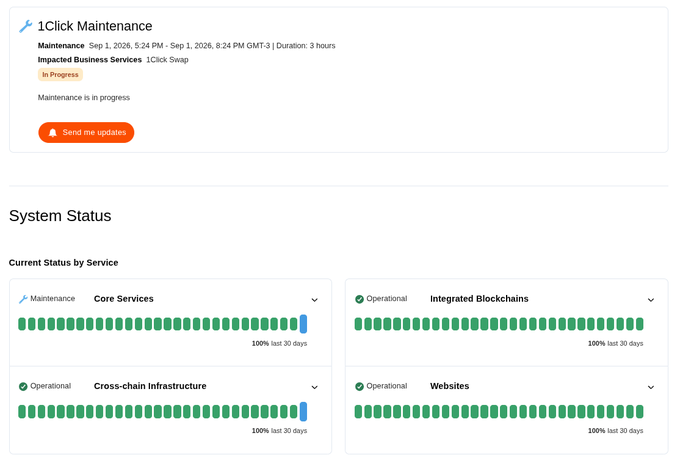Click the 1Click Swap impacted service text
The image size is (680, 466).
(x=167, y=60)
